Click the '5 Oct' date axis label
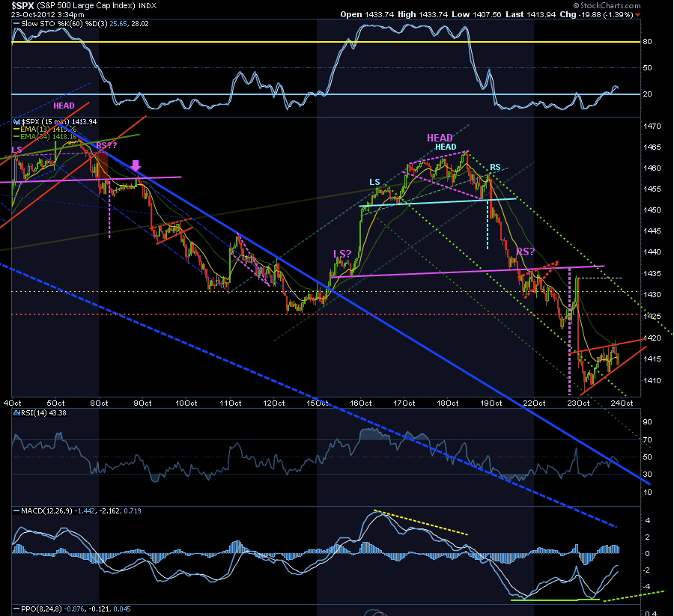This screenshot has height=616, width=674. pyautogui.click(x=55, y=403)
